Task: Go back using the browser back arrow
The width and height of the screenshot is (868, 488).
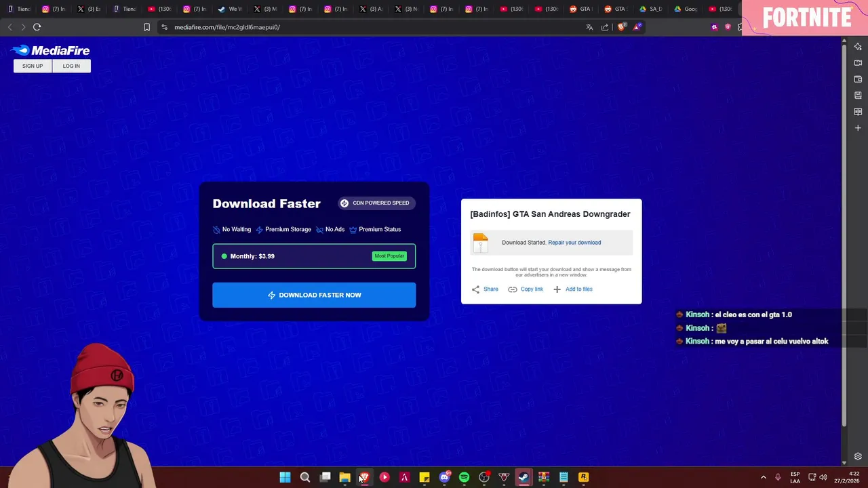Action: pos(9,27)
